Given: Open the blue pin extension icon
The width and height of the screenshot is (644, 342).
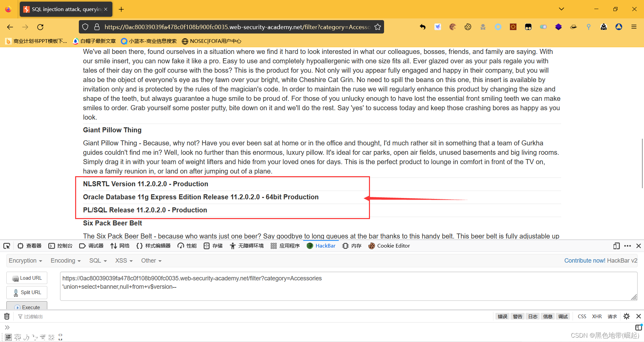Looking at the screenshot, I should pyautogui.click(x=589, y=27).
